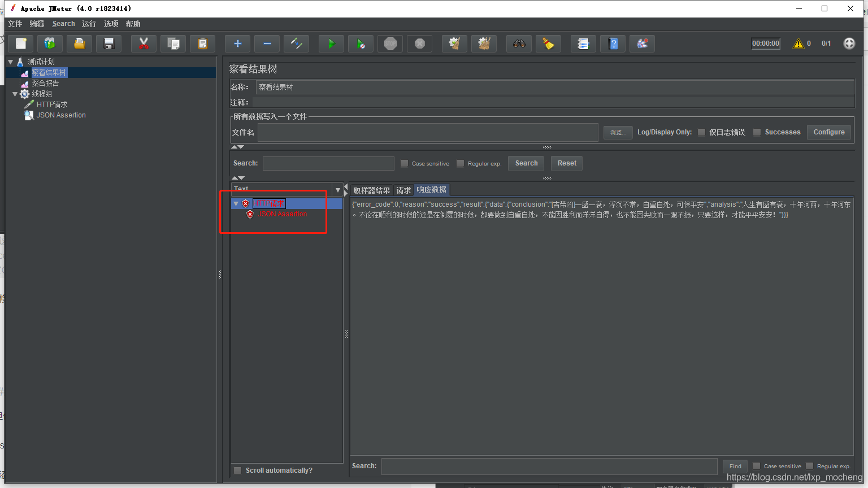Click the Toggle enable/disable toolbar icon
868x488 pixels.
pos(296,43)
